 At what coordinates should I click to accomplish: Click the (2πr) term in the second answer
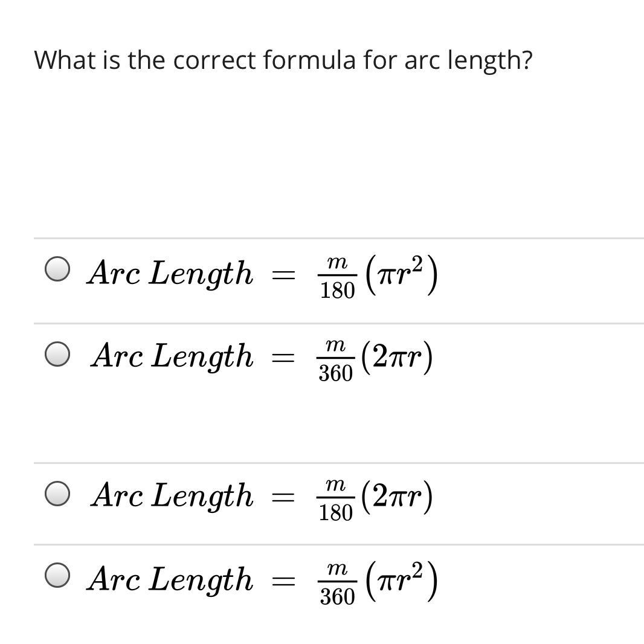point(396,357)
